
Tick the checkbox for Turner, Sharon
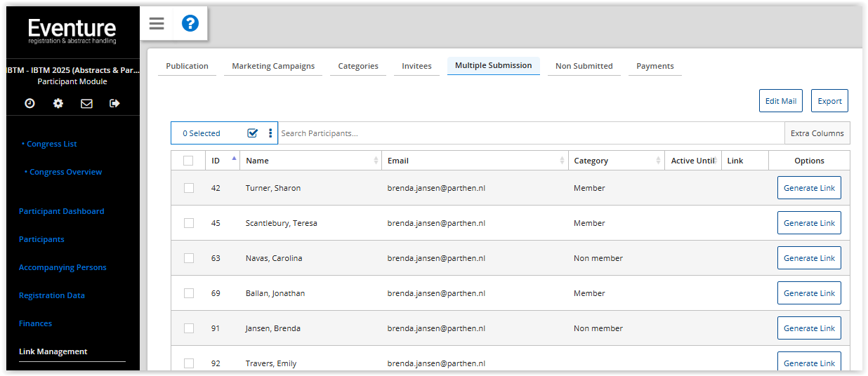(x=188, y=188)
